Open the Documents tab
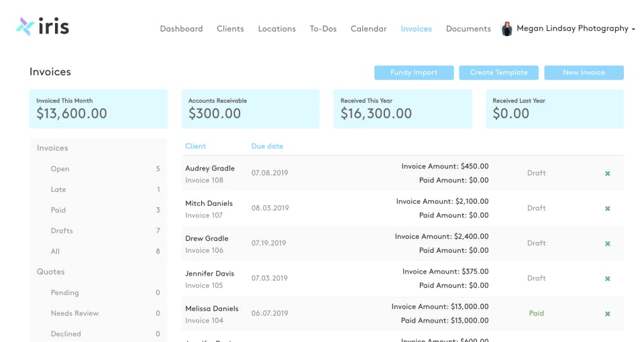The image size is (644, 342). click(x=468, y=29)
